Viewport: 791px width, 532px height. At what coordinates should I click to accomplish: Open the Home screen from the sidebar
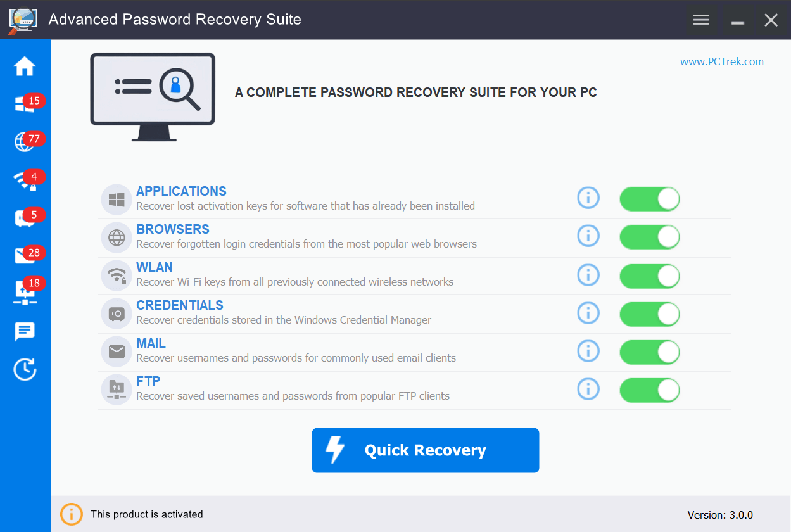(x=25, y=66)
